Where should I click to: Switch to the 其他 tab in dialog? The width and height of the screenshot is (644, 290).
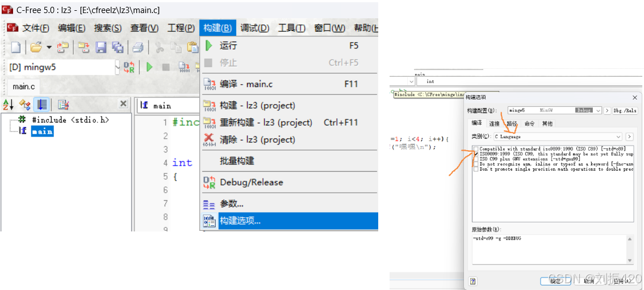(x=547, y=123)
